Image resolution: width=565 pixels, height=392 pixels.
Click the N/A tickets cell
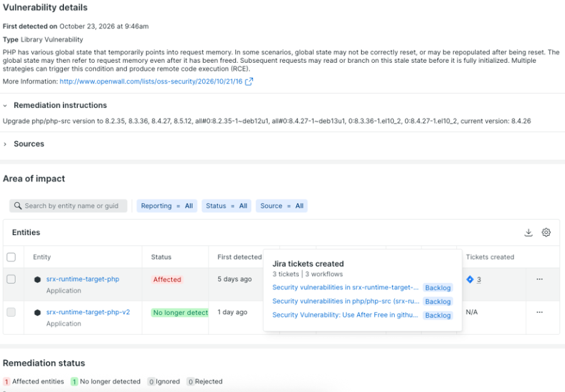(471, 312)
